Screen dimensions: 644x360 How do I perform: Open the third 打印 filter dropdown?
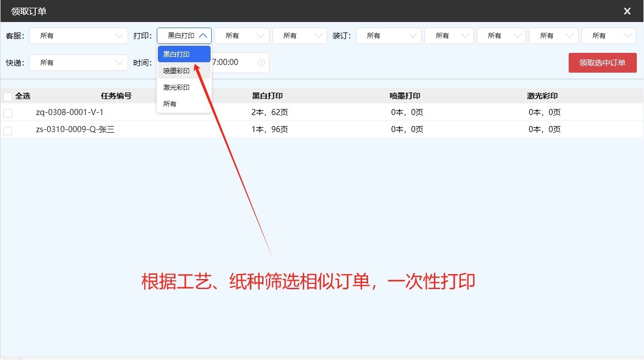coord(299,36)
